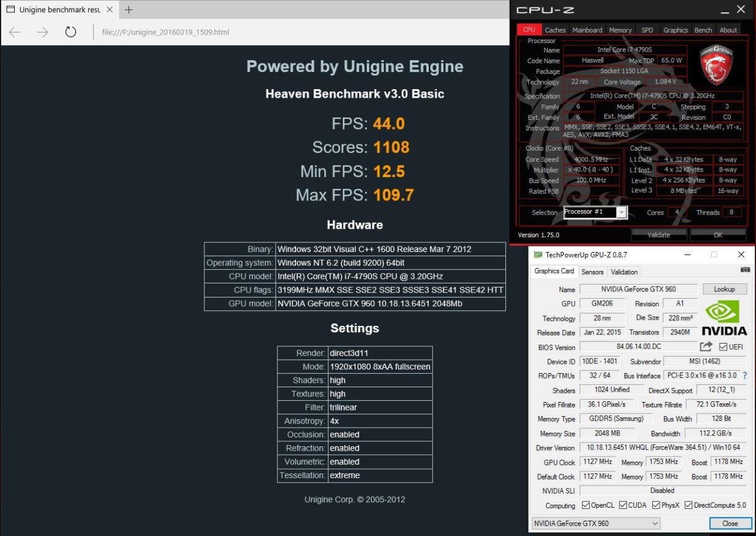This screenshot has height=536, width=756.
Task: Click the Code Name value 'Haswell'
Action: [x=593, y=60]
